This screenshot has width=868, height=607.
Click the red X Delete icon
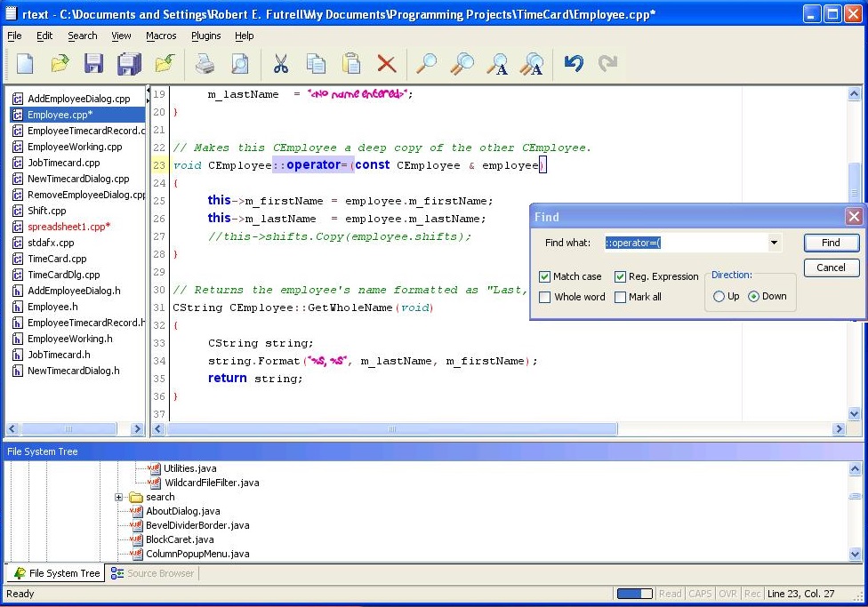(x=386, y=64)
